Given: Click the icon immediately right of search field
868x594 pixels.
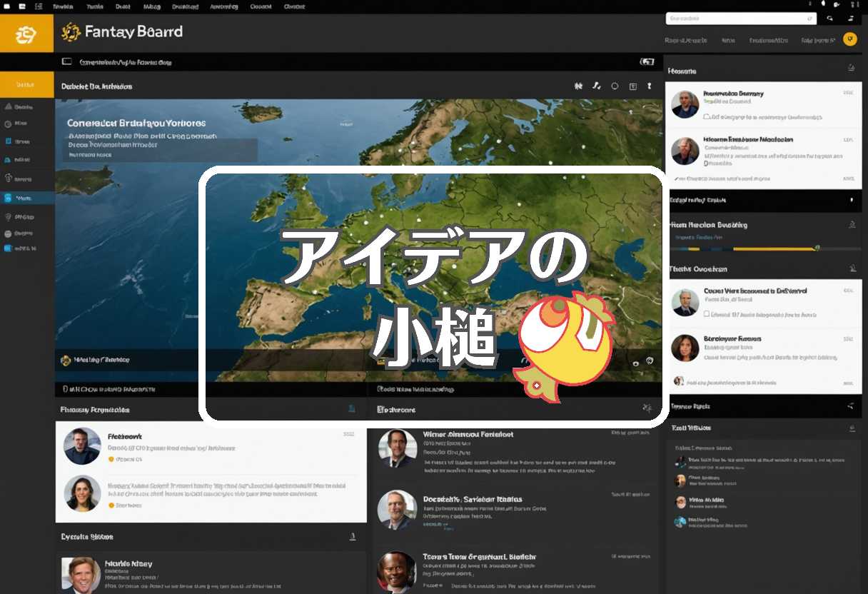Looking at the screenshot, I should point(829,19).
